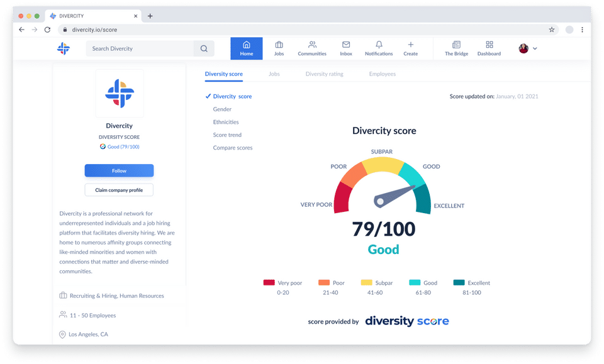Click the Divercity score gauge heading
The image size is (604, 364).
(384, 131)
